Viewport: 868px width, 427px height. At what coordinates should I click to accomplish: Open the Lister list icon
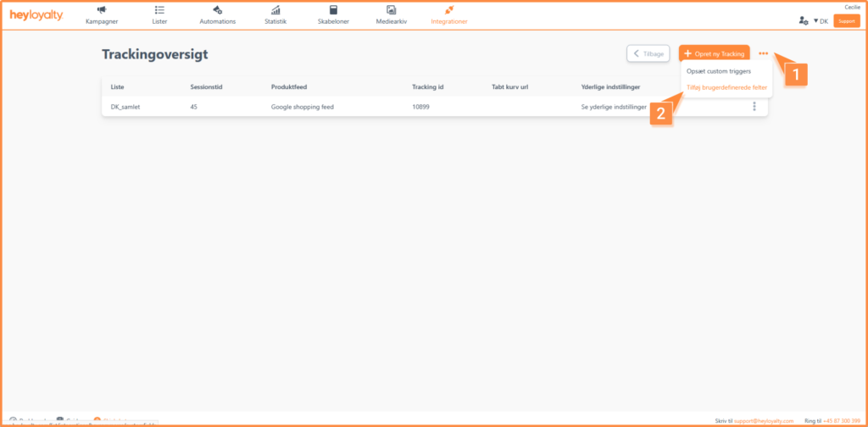tap(159, 11)
